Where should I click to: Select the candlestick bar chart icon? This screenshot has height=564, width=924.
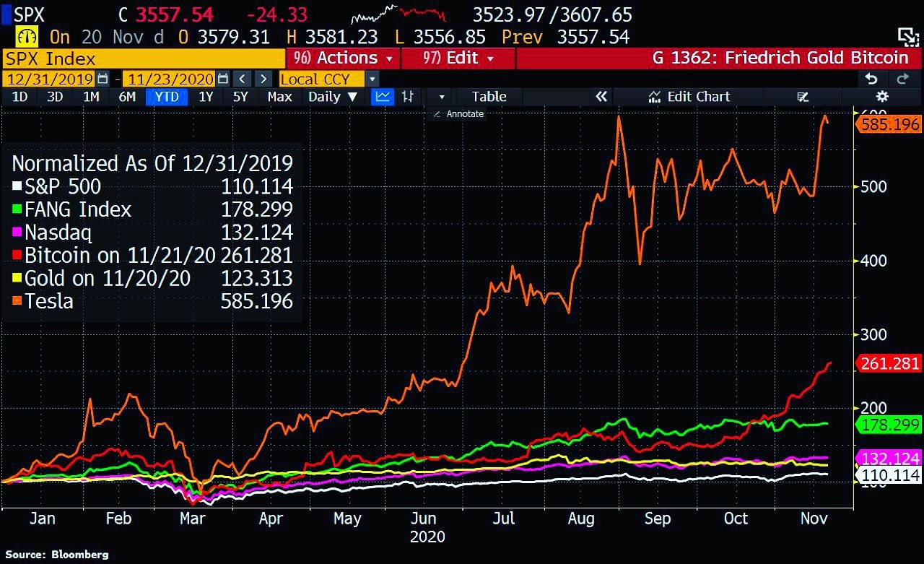(408, 97)
